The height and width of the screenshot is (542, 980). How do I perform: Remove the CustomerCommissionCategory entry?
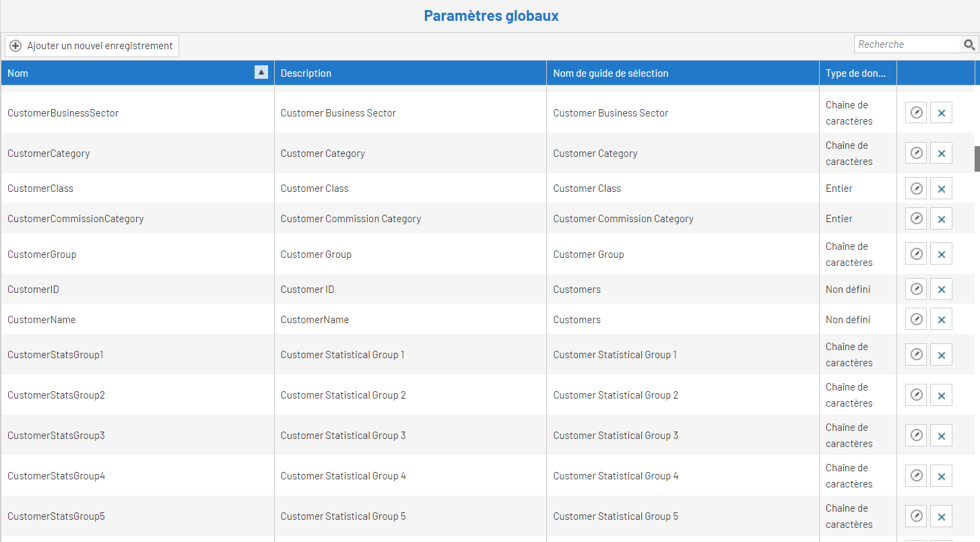[941, 219]
